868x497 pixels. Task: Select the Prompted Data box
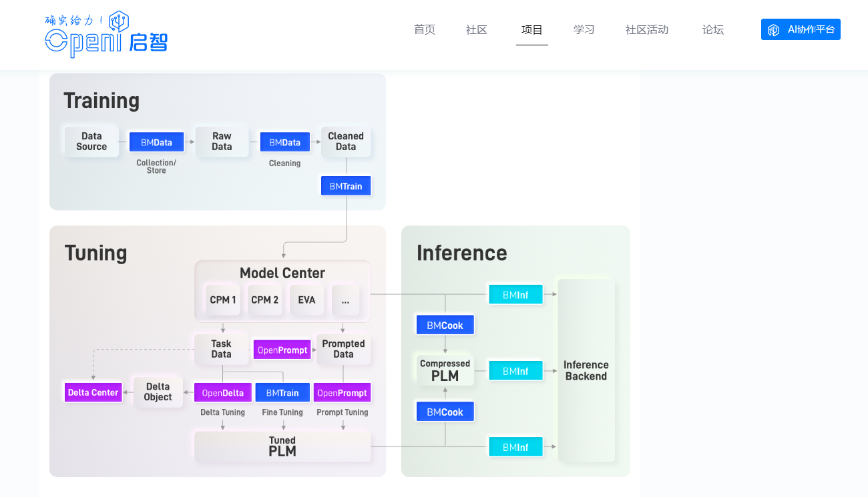tap(343, 349)
